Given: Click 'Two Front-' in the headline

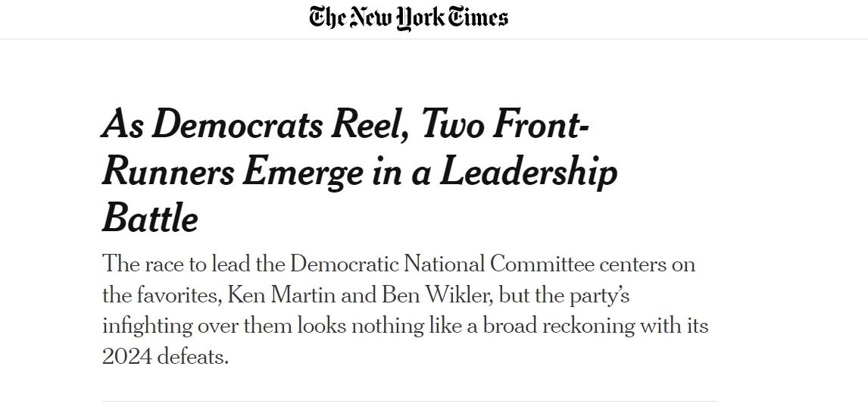Looking at the screenshot, I should pos(505,124).
